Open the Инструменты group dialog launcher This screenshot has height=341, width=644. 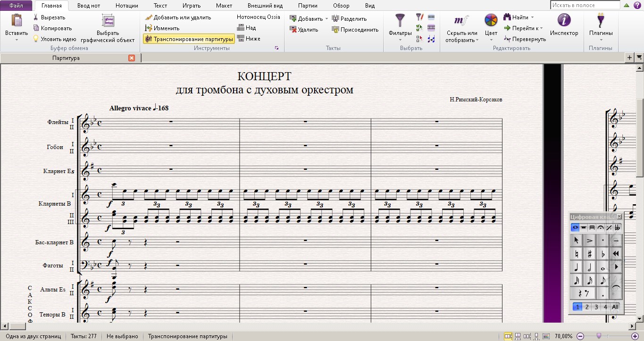pos(276,48)
